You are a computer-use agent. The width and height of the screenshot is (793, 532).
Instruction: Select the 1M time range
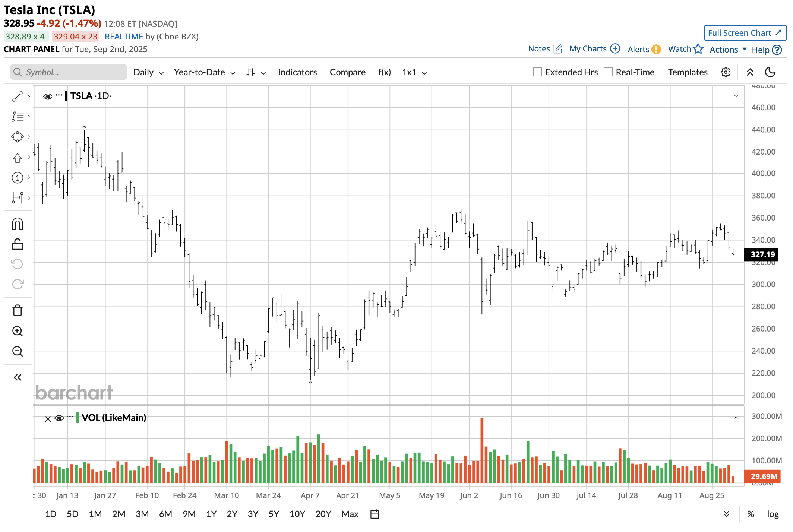tap(95, 514)
